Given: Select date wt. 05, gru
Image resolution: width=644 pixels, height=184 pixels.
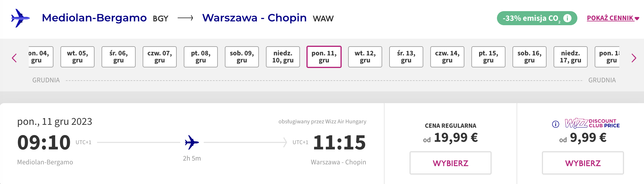Looking at the screenshot, I should (x=77, y=57).
